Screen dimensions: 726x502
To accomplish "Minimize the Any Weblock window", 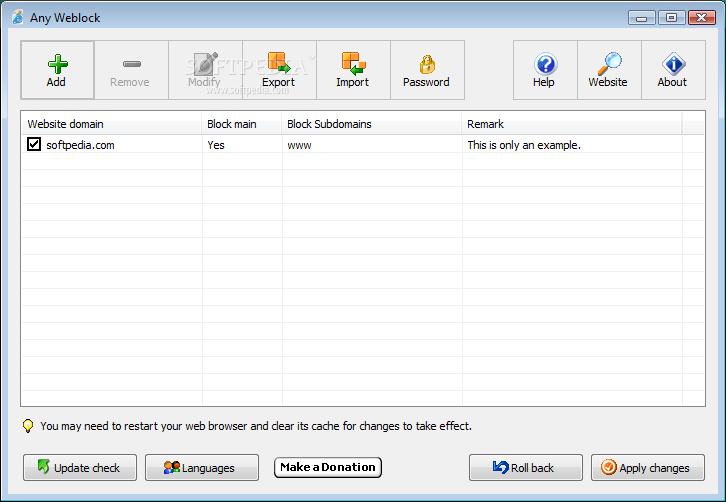I will pos(641,18).
